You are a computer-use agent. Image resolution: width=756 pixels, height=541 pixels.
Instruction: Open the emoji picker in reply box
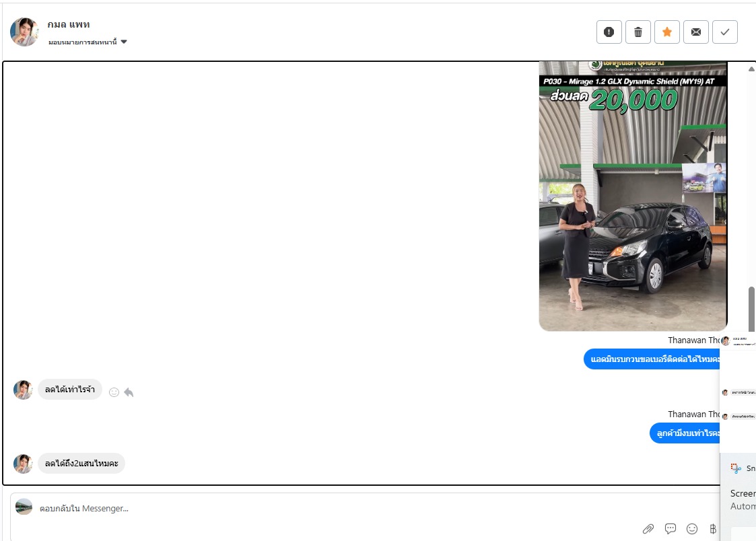click(692, 529)
